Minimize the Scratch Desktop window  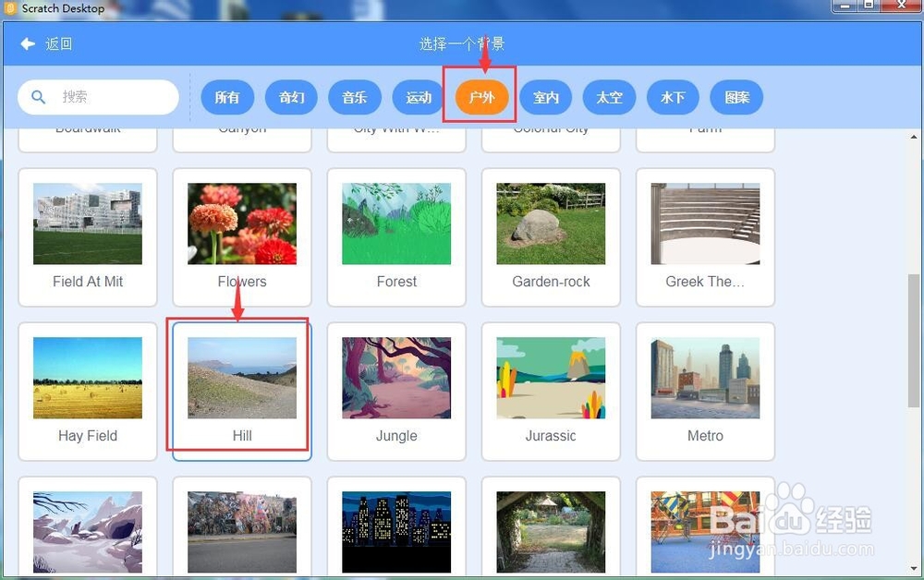845,6
